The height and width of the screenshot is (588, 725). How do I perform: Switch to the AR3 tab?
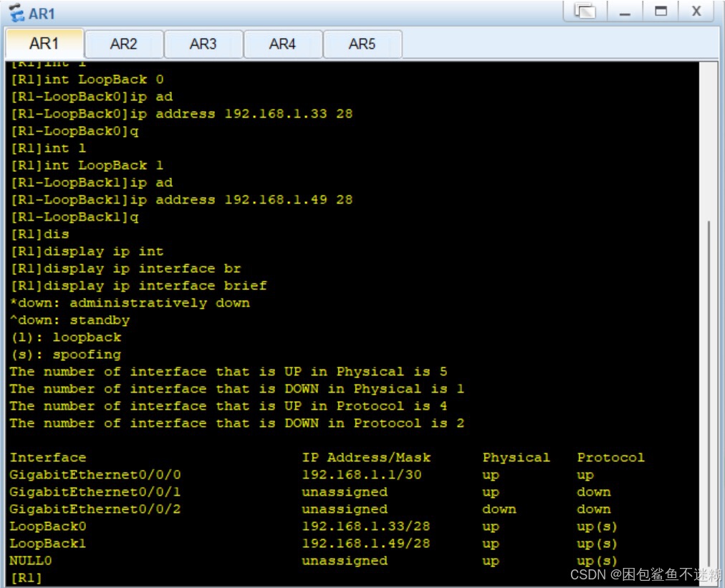(203, 44)
